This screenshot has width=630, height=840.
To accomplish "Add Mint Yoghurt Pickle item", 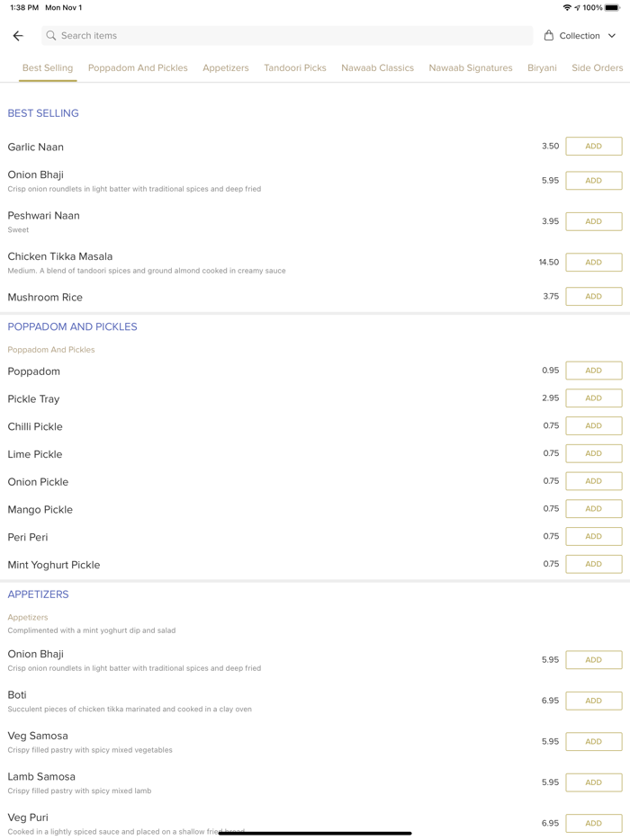I will pos(593,564).
